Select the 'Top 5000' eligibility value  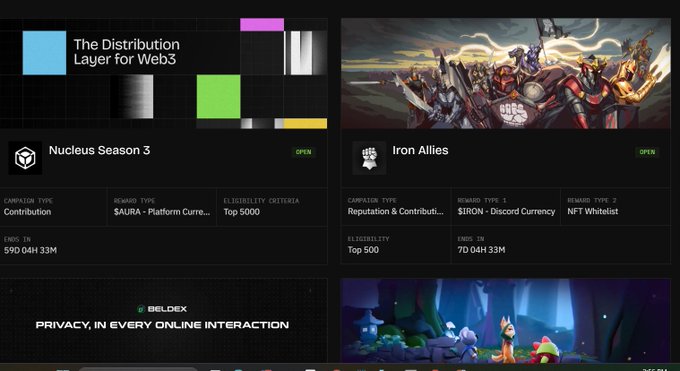click(x=242, y=212)
